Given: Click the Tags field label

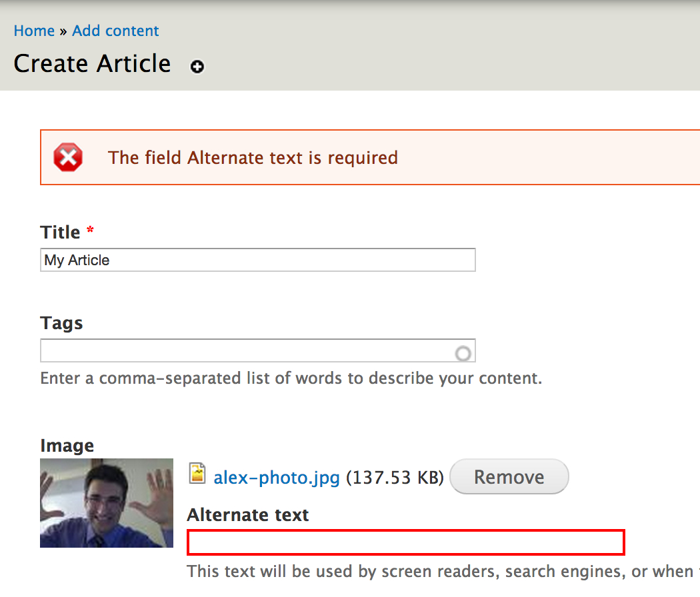Looking at the screenshot, I should point(61,323).
